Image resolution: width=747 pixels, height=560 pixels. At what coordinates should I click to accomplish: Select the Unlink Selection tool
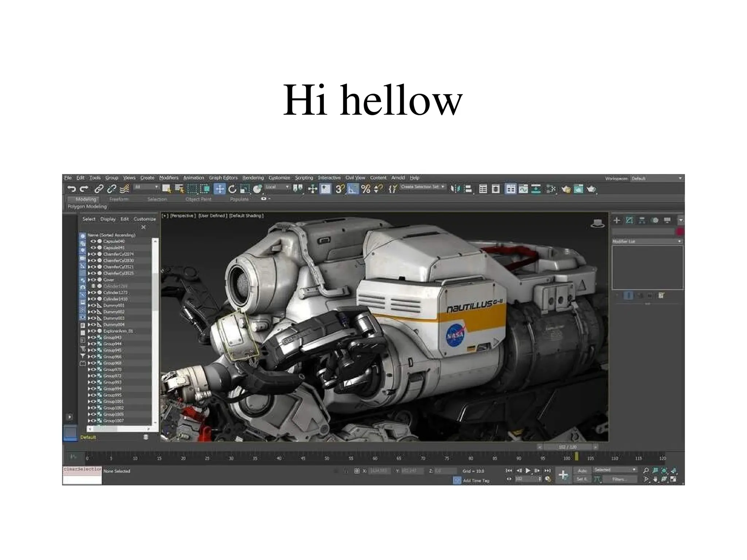tap(112, 189)
